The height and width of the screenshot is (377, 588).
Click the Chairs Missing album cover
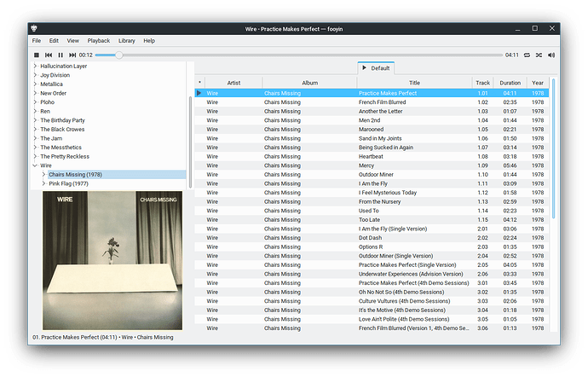pos(112,259)
